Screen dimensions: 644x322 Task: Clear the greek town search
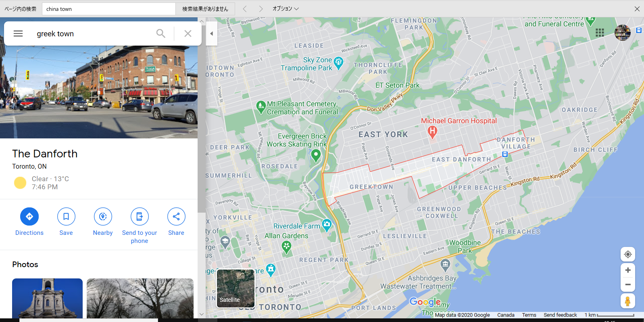coord(188,33)
